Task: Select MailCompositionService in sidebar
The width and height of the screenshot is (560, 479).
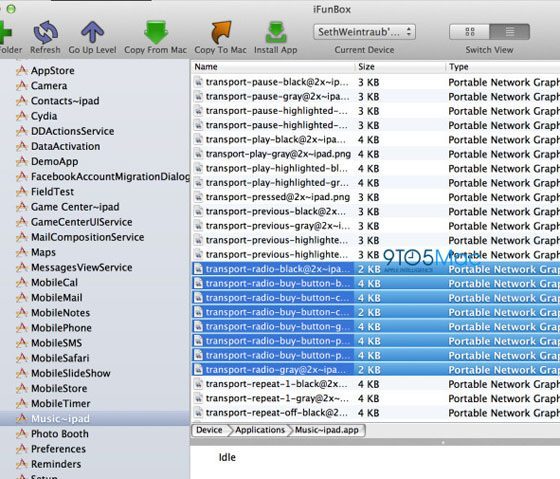Action: click(88, 237)
